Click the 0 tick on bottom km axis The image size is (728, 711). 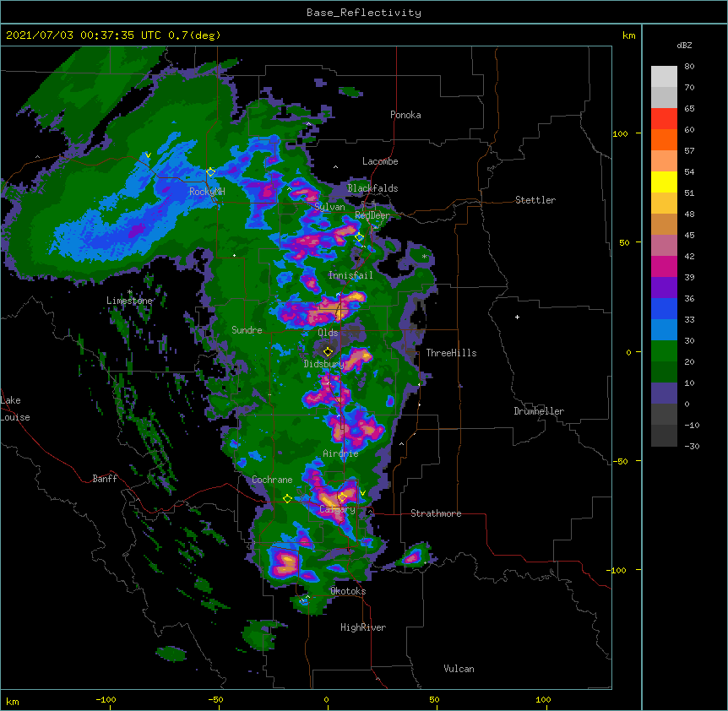(326, 699)
